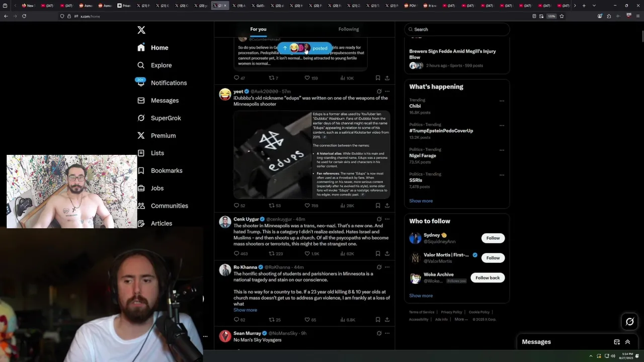Click the Jobs briefcase icon
Viewport: 644px width, 362px height.
click(141, 188)
